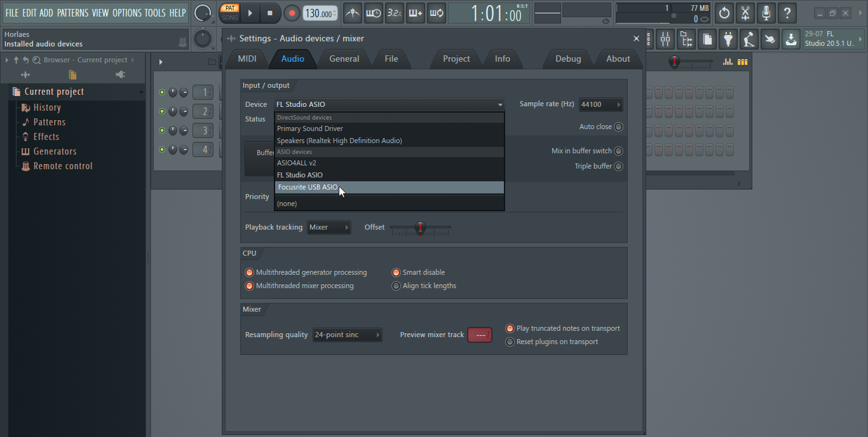Select ASIO4ALL v2 device
Viewport: 868px width, 437px height.
390,163
